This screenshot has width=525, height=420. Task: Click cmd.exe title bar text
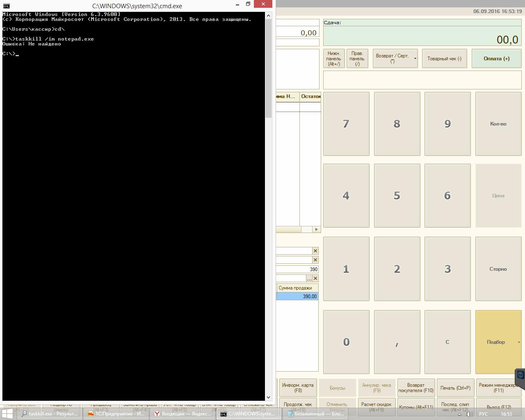click(137, 6)
